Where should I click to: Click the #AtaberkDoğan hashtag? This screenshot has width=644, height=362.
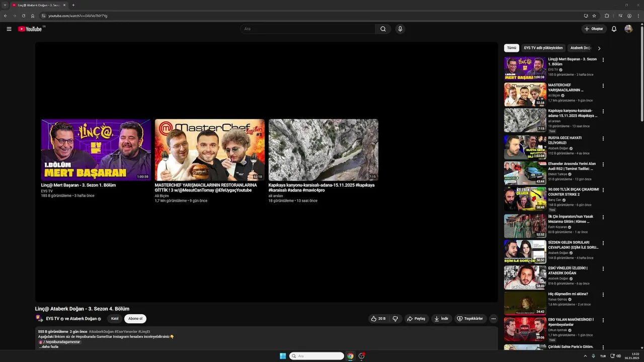[101, 332]
